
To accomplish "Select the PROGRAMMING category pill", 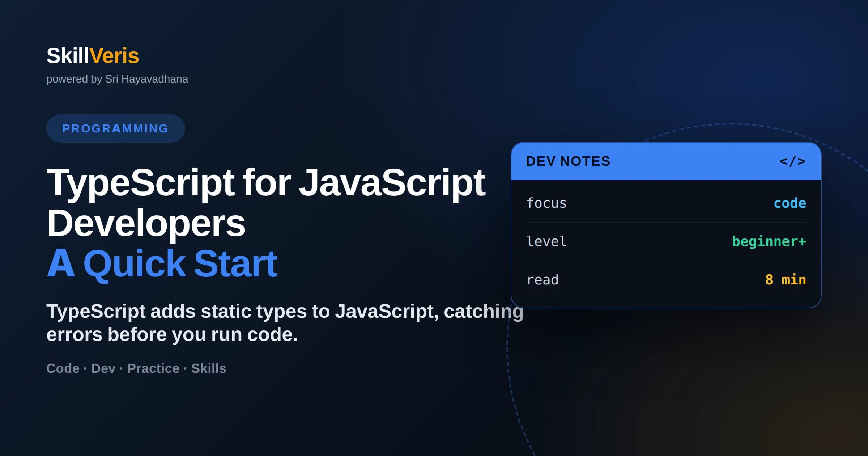I will (x=116, y=128).
